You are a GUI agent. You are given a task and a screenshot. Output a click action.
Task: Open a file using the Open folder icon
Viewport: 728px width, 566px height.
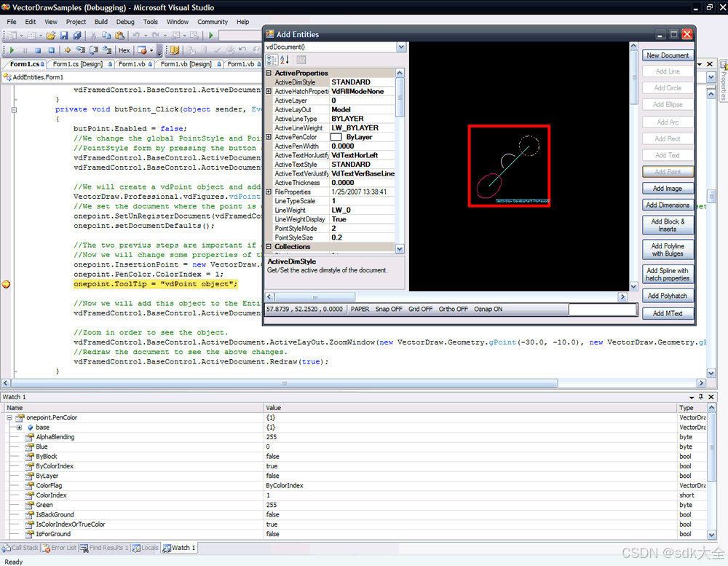(x=52, y=35)
